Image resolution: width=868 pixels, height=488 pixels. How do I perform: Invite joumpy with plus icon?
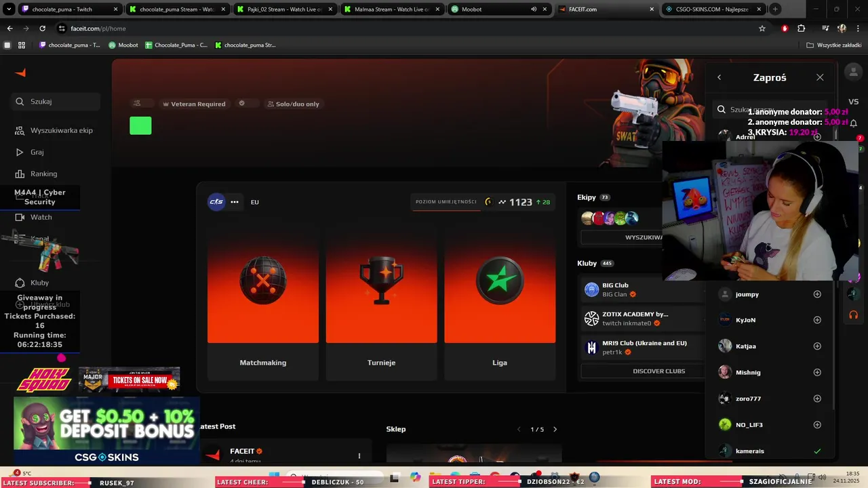point(817,294)
